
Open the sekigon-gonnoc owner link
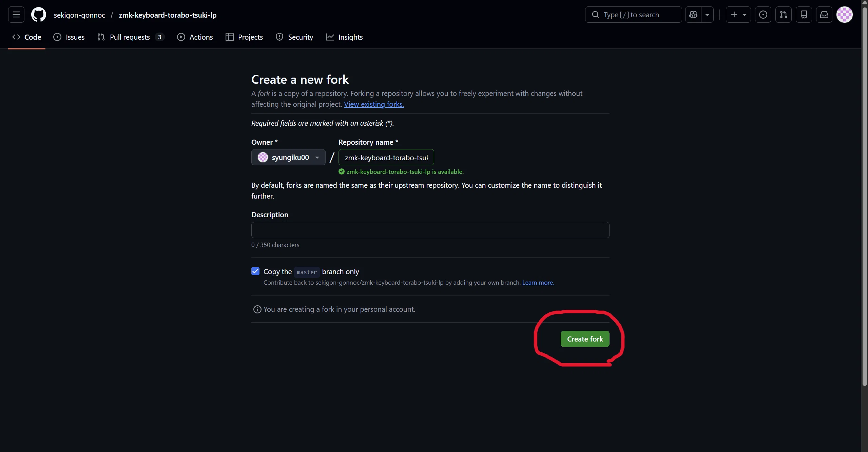point(79,15)
